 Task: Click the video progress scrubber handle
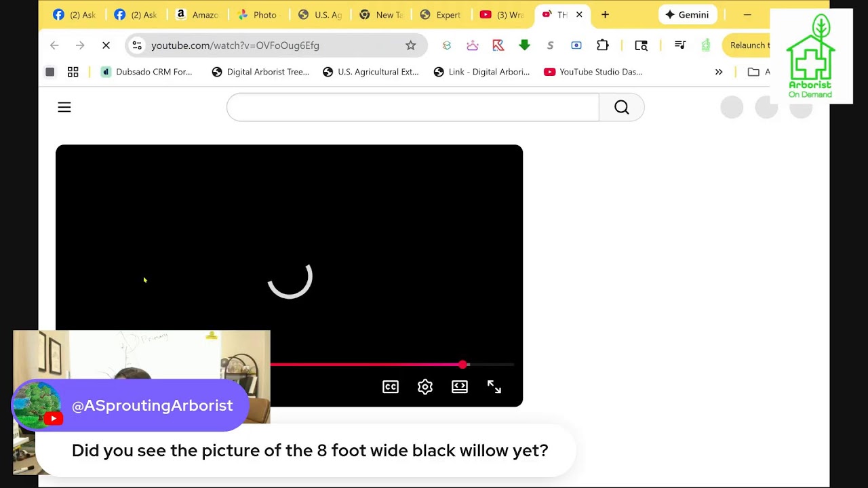(462, 365)
